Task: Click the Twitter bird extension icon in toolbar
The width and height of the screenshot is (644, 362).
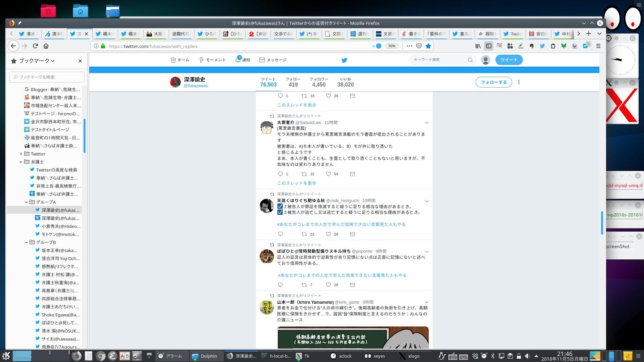Action: tap(542, 46)
